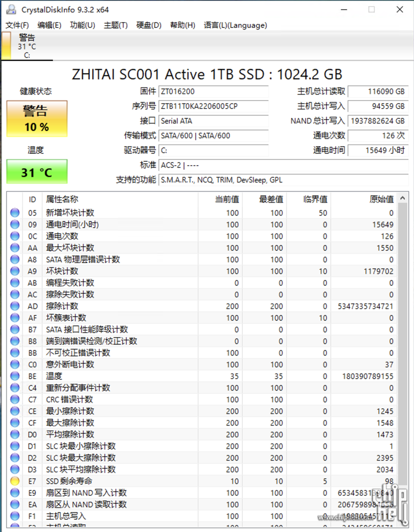The height and width of the screenshot is (532, 414).
Task: Open the 硬盘(D) menu
Action: [149, 25]
